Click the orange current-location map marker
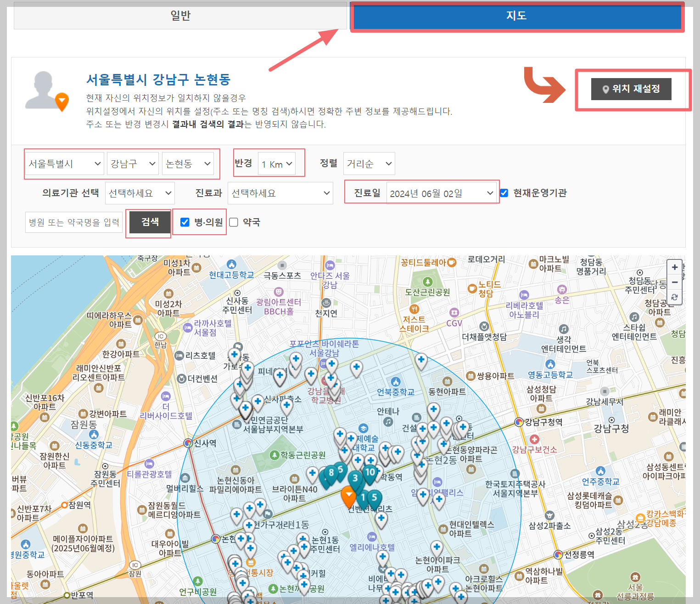 coord(348,496)
